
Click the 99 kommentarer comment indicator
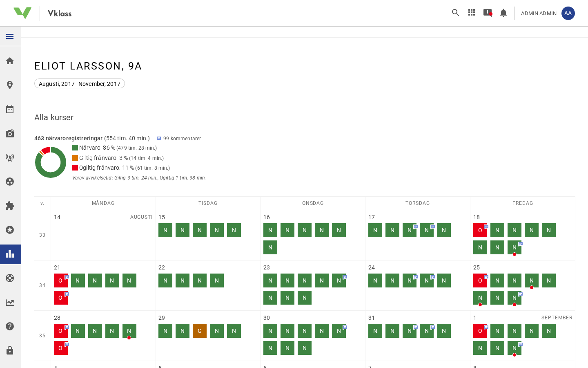tap(179, 139)
